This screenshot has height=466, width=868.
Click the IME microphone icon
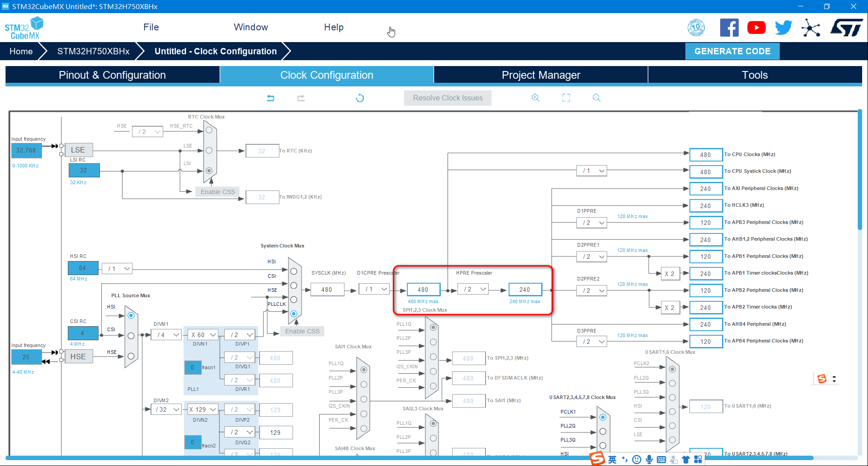point(649,460)
